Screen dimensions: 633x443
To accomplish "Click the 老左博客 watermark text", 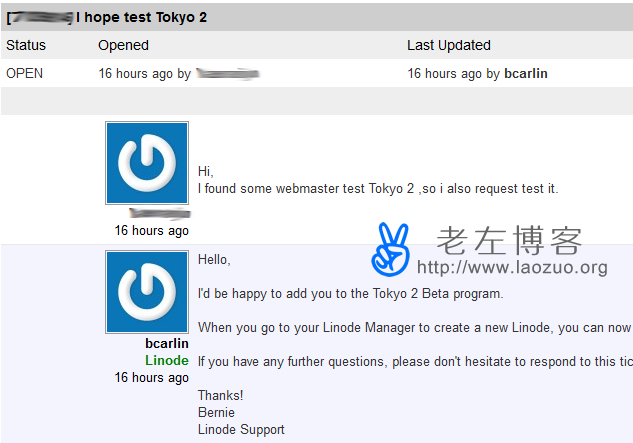I will (x=509, y=240).
